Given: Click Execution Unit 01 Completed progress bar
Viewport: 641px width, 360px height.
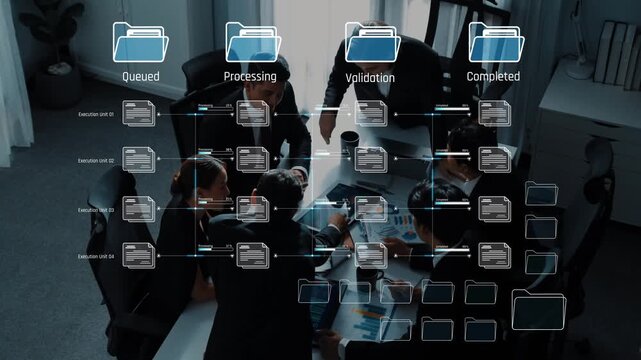Looking at the screenshot, I should (x=452, y=109).
